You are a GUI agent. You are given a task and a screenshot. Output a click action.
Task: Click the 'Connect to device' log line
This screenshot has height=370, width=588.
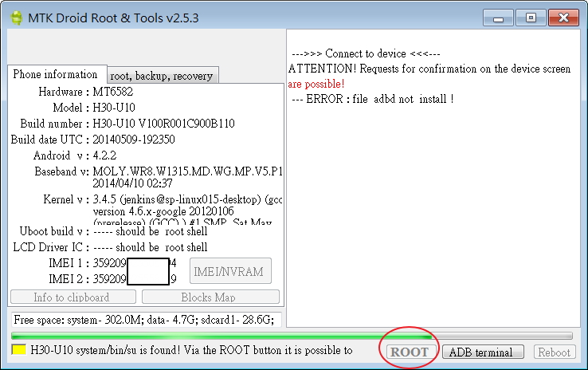(366, 53)
